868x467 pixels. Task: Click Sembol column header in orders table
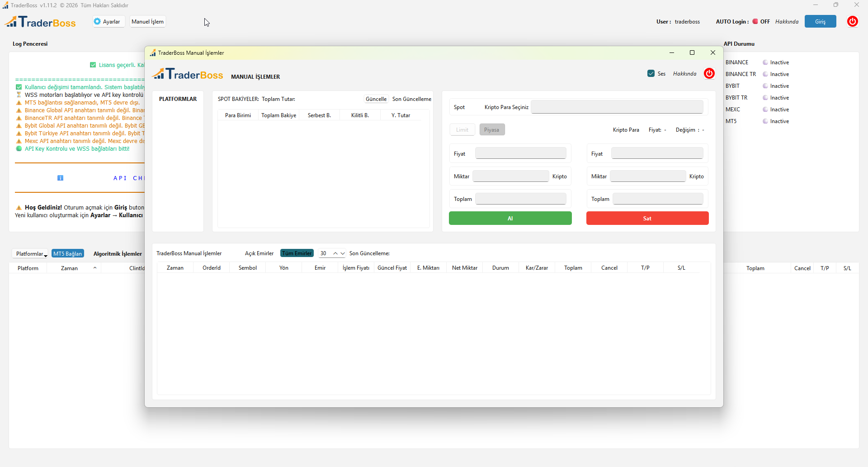pos(248,268)
